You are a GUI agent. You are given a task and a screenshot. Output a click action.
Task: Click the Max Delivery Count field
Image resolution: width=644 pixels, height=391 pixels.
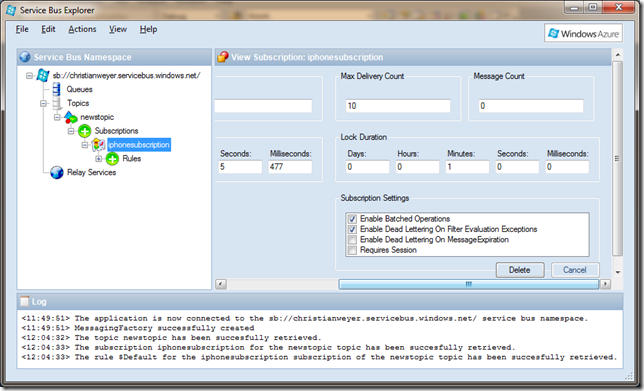pyautogui.click(x=398, y=106)
